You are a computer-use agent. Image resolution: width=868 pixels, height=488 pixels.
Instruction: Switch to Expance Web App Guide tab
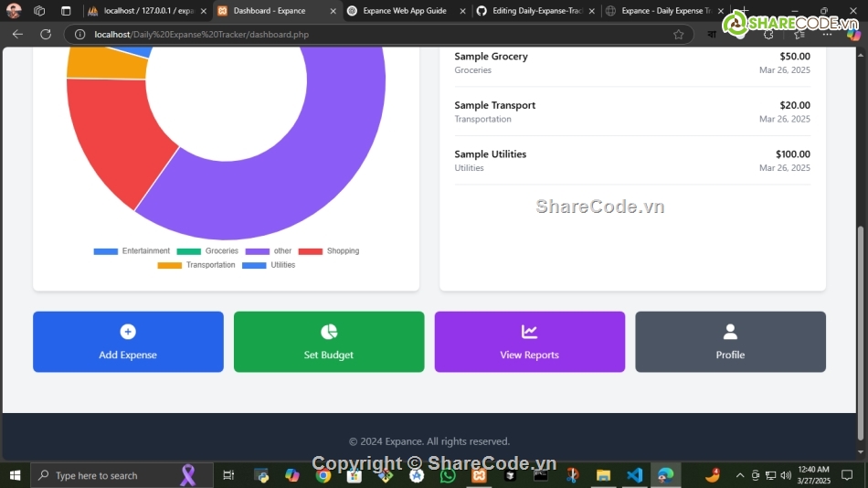pos(404,11)
